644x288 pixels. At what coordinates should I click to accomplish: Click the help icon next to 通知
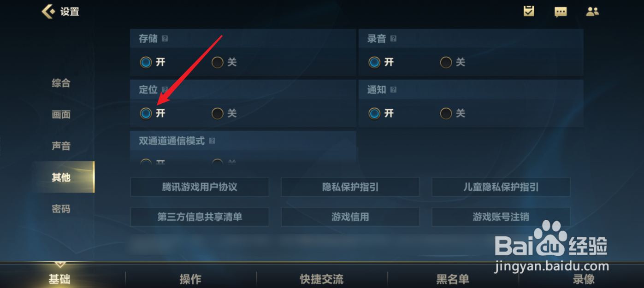click(x=393, y=90)
